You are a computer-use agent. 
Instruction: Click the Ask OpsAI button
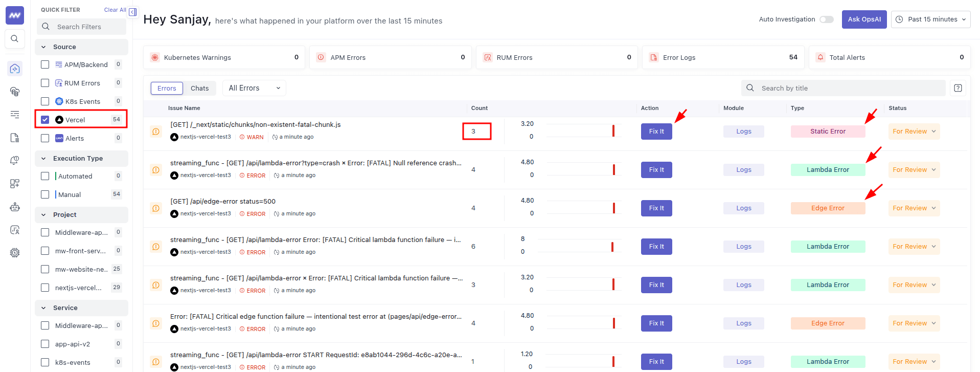[864, 19]
